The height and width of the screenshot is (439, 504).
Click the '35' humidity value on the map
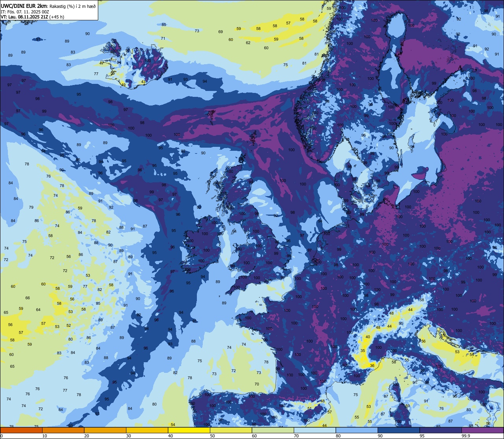coord(363,350)
